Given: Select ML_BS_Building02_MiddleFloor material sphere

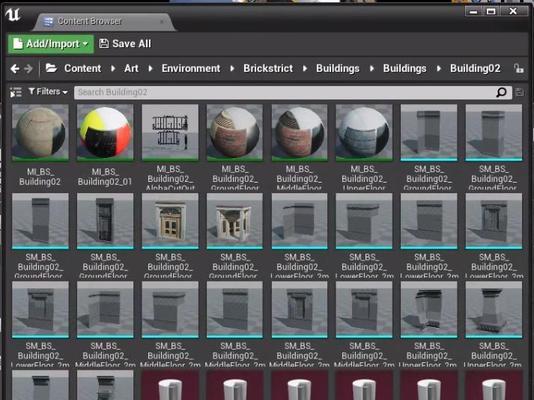Looking at the screenshot, I should click(x=299, y=132).
